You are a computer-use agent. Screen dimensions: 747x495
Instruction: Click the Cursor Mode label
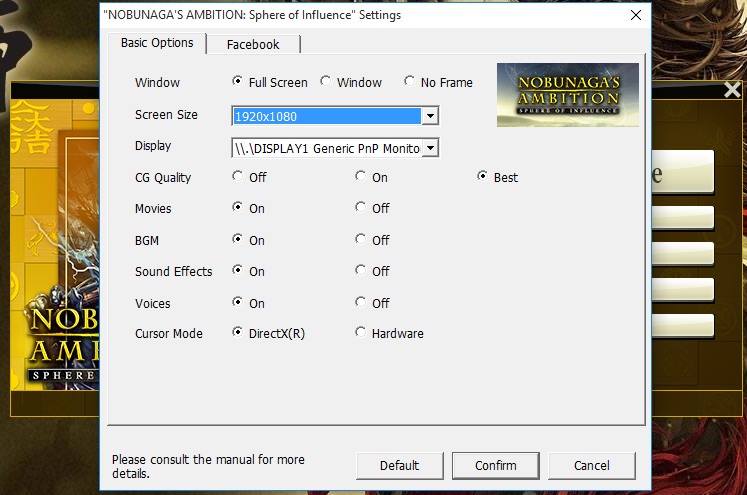point(169,333)
